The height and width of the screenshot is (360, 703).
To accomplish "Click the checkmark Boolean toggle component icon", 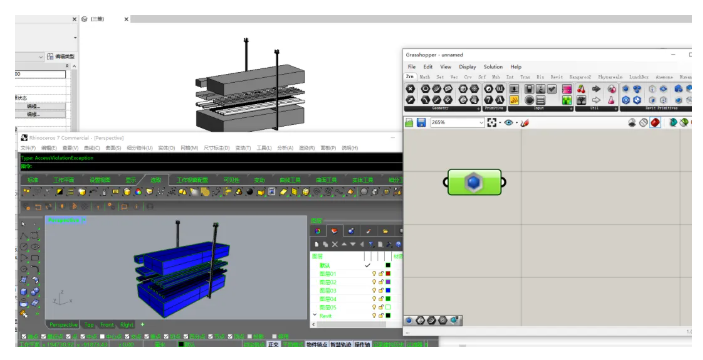I will pos(552,89).
